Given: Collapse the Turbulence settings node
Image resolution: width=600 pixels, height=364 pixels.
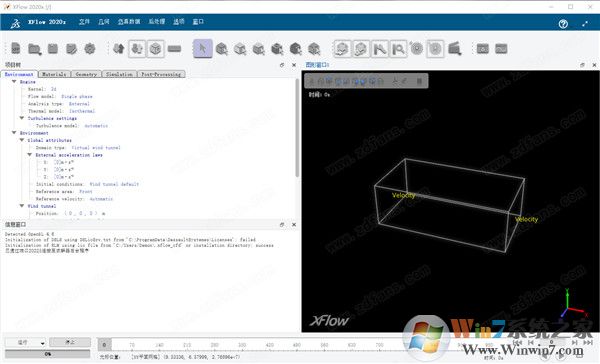Looking at the screenshot, I should tap(22, 118).
